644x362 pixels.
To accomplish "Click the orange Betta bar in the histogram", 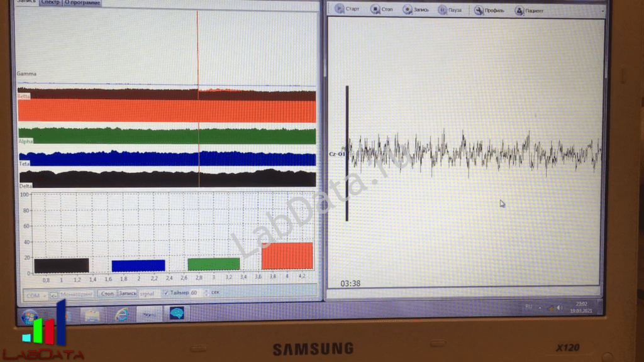I will coord(287,256).
